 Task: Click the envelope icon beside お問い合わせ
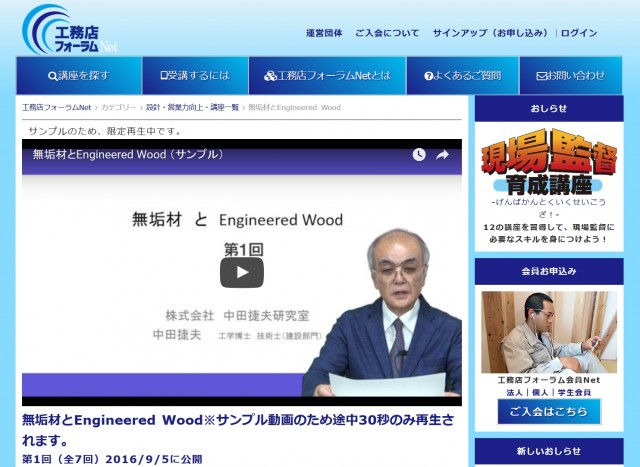point(541,76)
